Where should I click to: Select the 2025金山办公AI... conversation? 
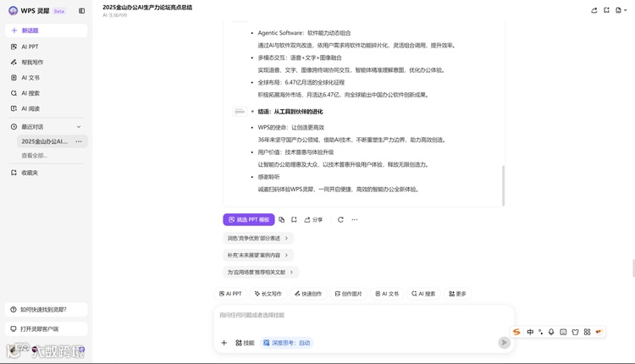[45, 141]
